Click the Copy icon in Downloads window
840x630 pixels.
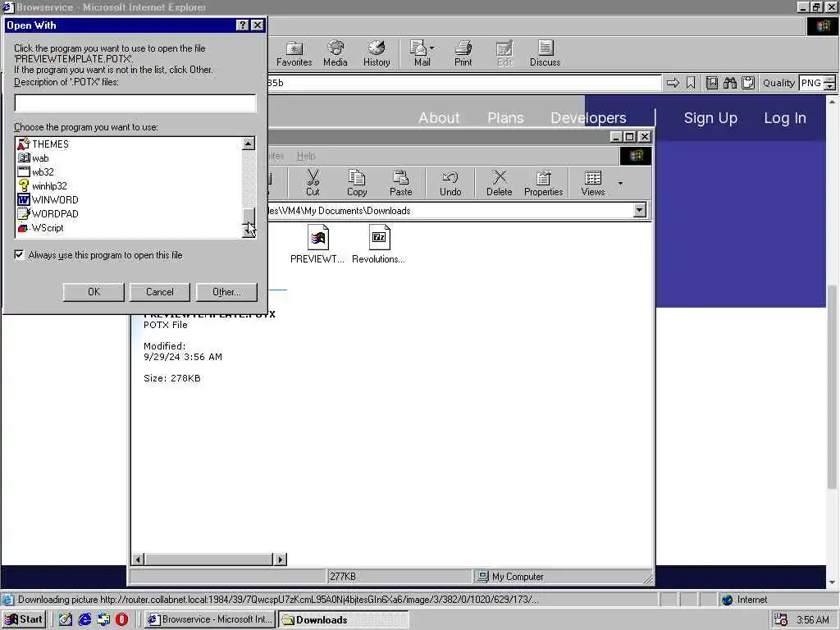tap(357, 183)
